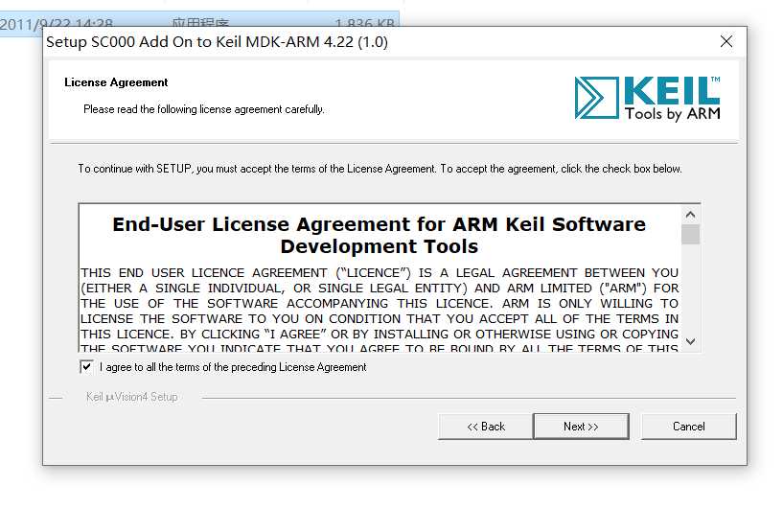Select the file row dated 2011/9/22 behind dialog
Image resolution: width=783 pixels, height=532 pixels.
click(199, 23)
